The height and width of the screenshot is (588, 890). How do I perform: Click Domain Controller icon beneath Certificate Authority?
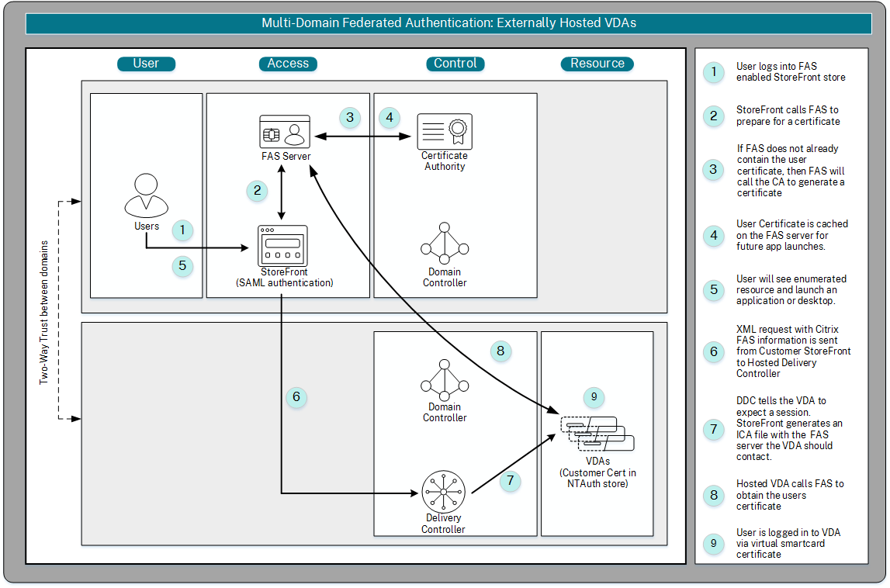point(445,244)
